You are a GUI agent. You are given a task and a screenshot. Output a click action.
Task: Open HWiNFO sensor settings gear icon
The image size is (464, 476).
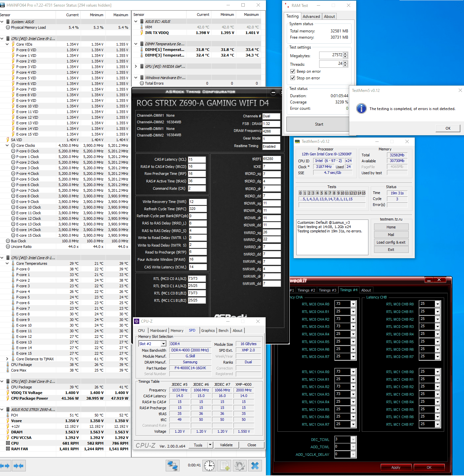click(240, 465)
